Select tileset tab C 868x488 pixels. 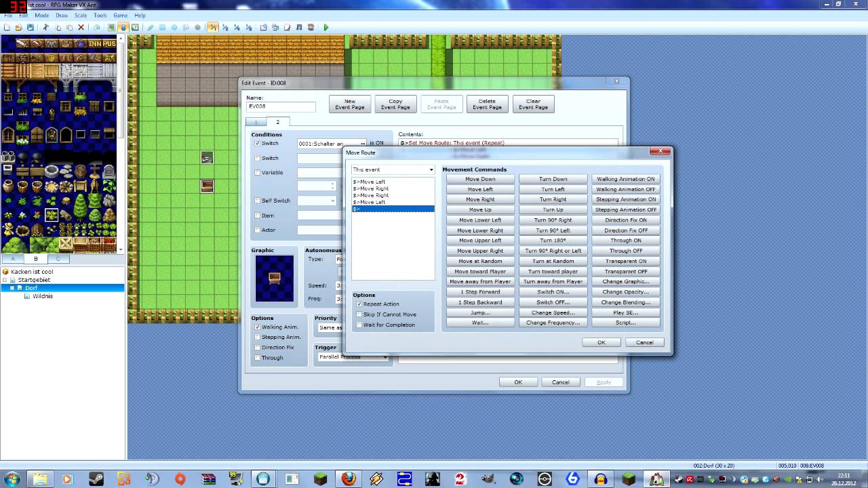58,258
